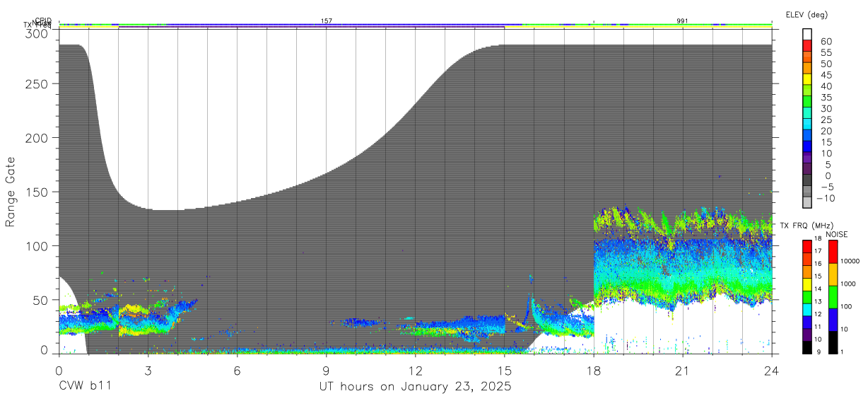Select the black bottom segment of TX FRQ colorbar

point(808,347)
